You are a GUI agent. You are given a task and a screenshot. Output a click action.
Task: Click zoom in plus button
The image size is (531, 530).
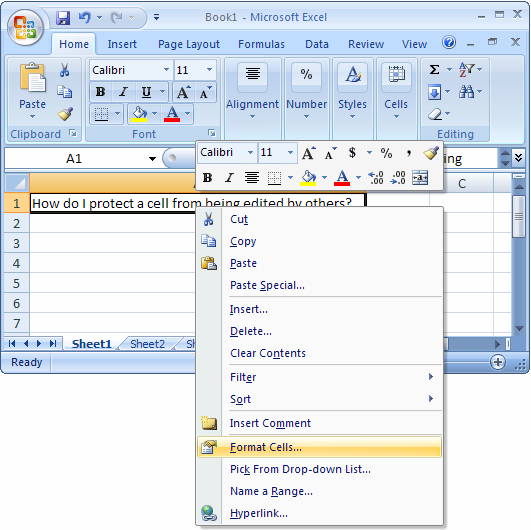point(497,362)
